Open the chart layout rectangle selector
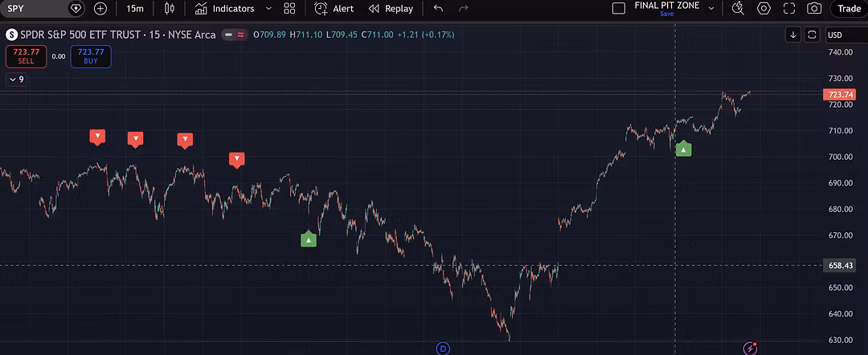Screen dimensions: 868x355 (619, 8)
